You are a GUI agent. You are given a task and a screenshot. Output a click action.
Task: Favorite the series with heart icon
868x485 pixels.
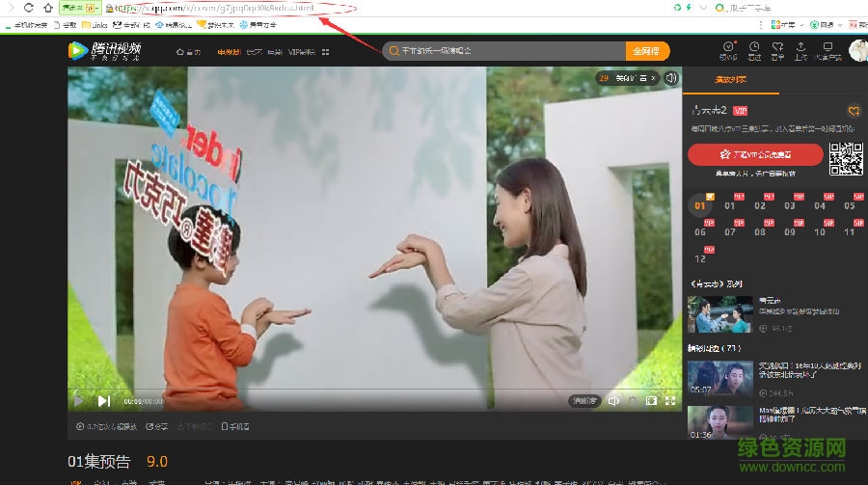pos(853,111)
